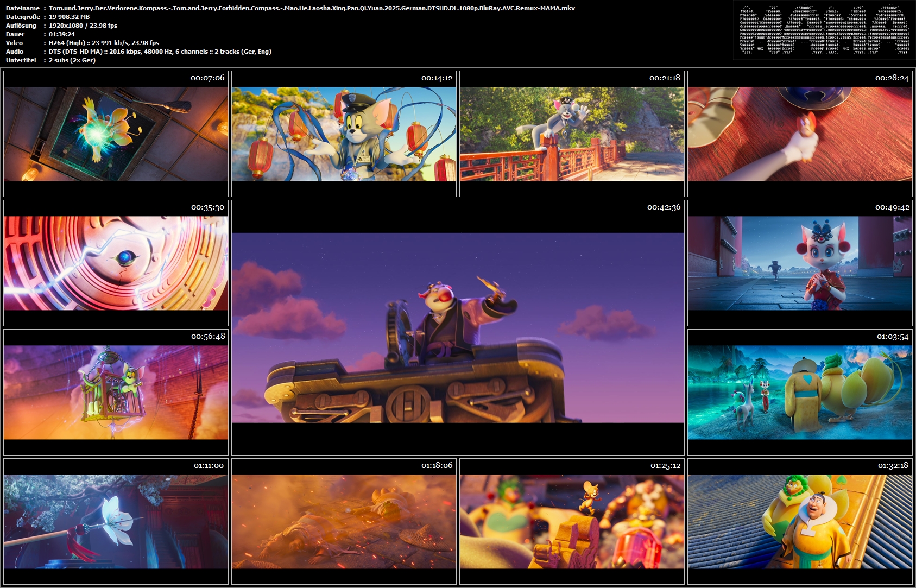The width and height of the screenshot is (916, 588).
Task: Click the 'Audio' label
Action: [x=15, y=52]
